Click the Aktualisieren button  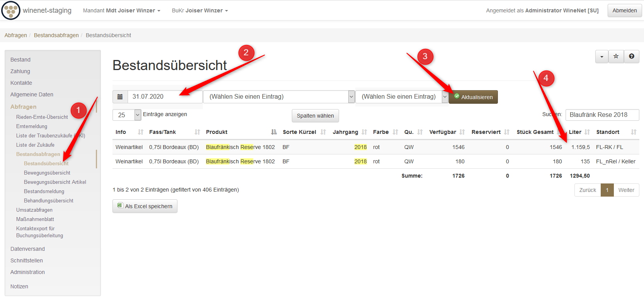473,97
